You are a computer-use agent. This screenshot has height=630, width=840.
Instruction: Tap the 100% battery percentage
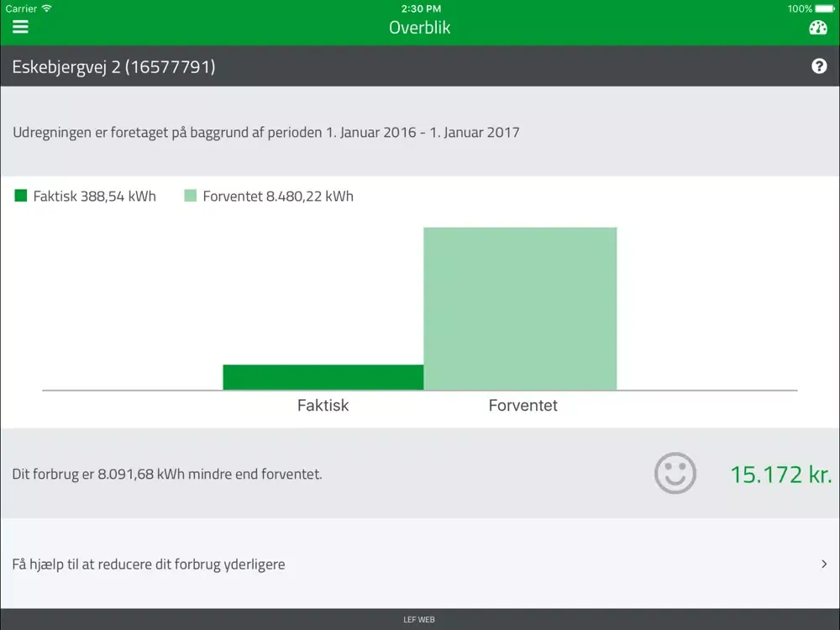coord(800,8)
